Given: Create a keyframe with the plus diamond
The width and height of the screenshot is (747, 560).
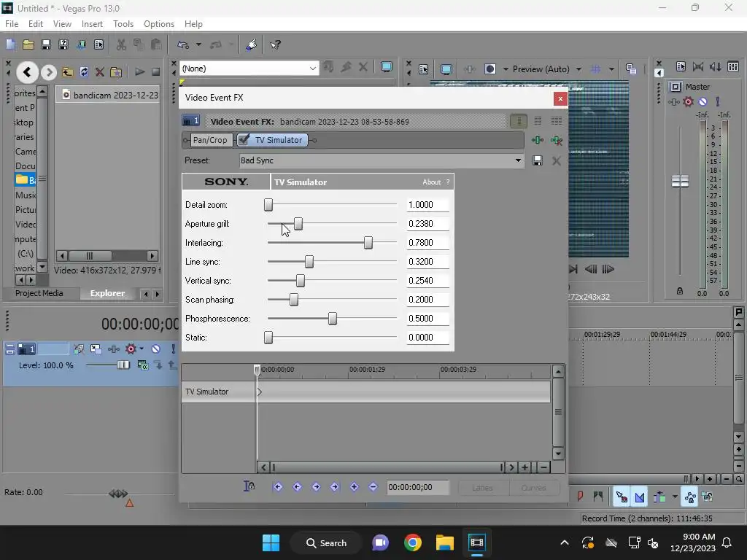Looking at the screenshot, I should pyautogui.click(x=354, y=486).
